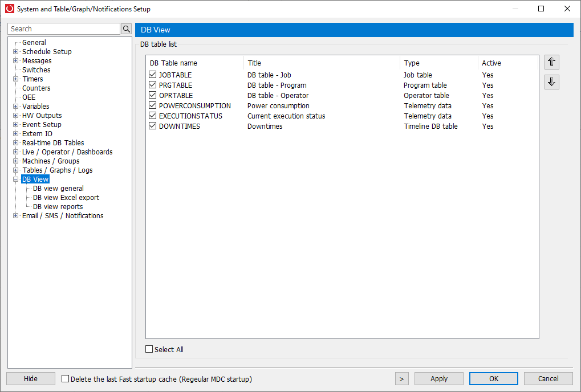Select the DOWNTIMES row name
This screenshot has height=392, width=581.
[180, 126]
